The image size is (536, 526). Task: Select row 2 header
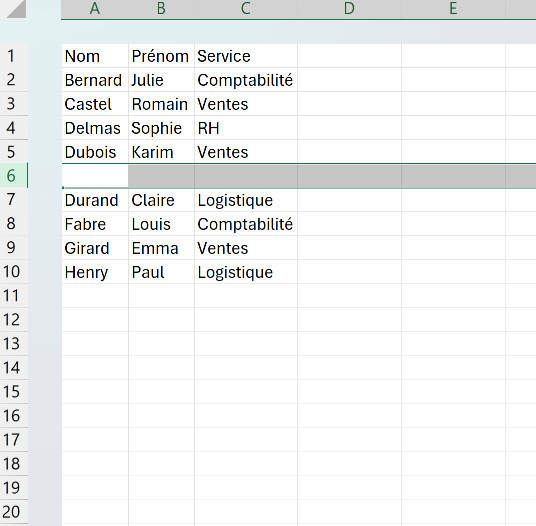[x=14, y=80]
